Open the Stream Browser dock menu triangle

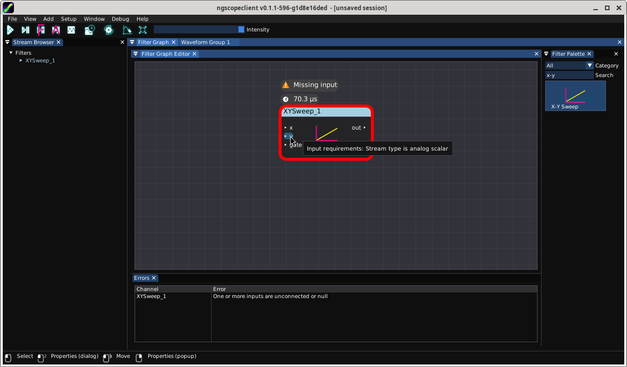click(7, 42)
